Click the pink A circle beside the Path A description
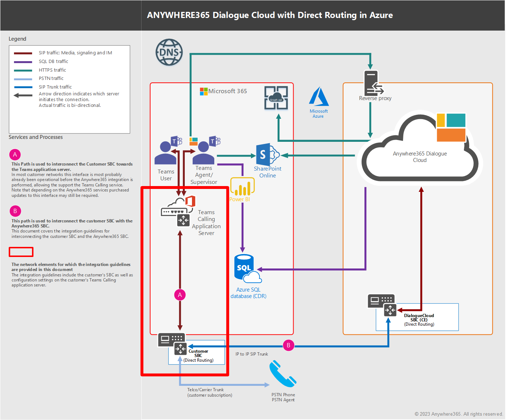This screenshot has height=420, width=506. point(15,154)
